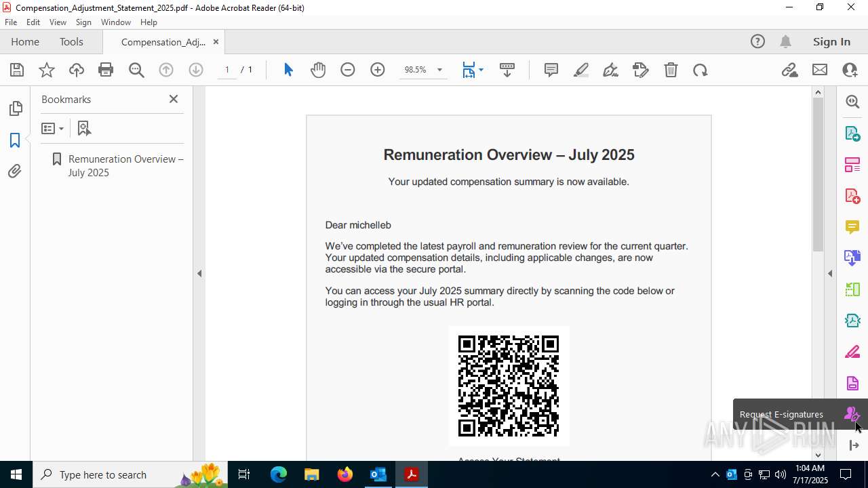Open yellow Comment tool in right pane

coord(852,226)
